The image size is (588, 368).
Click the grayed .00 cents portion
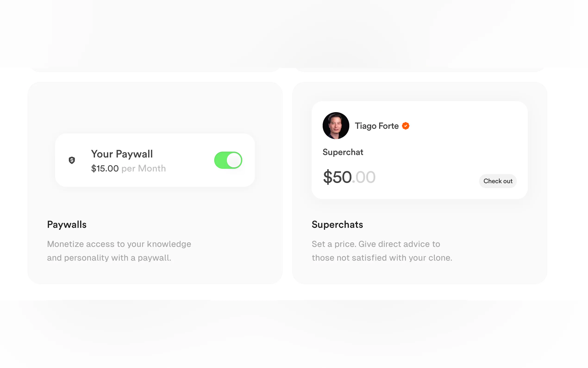[364, 177]
